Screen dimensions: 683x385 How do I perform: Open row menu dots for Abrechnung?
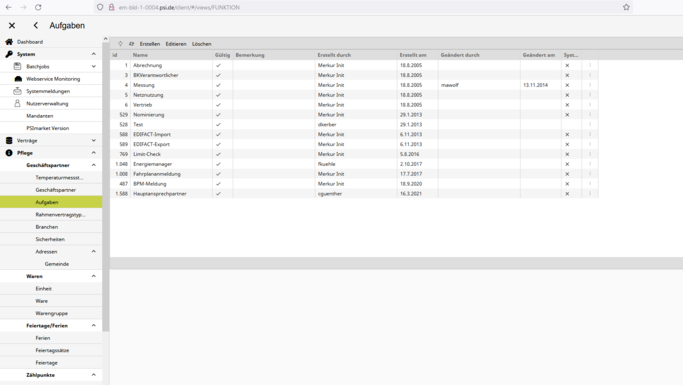click(590, 65)
